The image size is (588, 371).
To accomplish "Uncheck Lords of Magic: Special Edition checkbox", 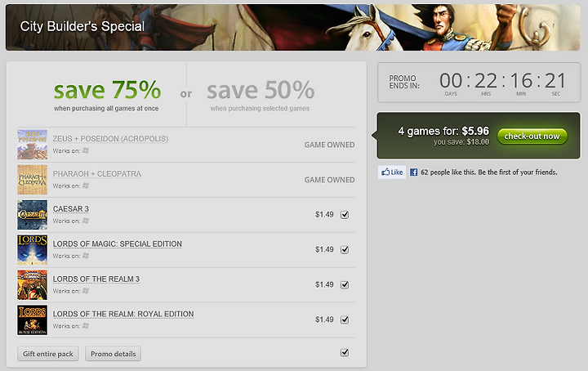I will (x=344, y=249).
